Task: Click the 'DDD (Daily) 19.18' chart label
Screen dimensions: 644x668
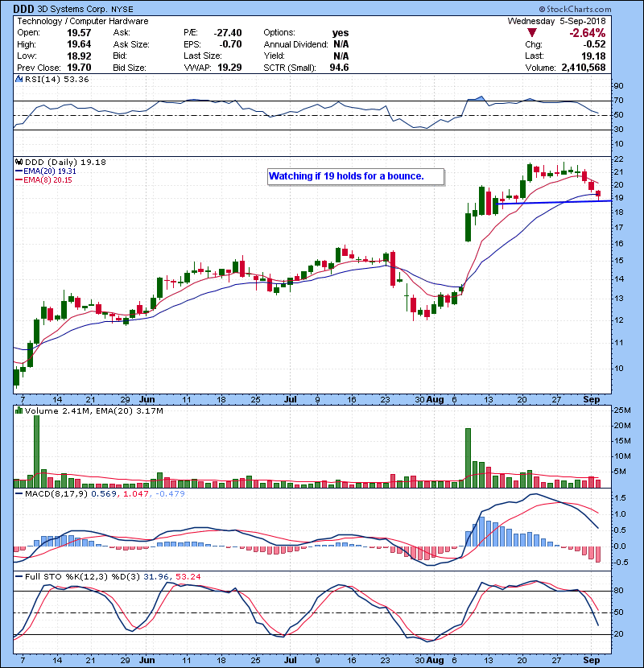Action: coord(65,162)
